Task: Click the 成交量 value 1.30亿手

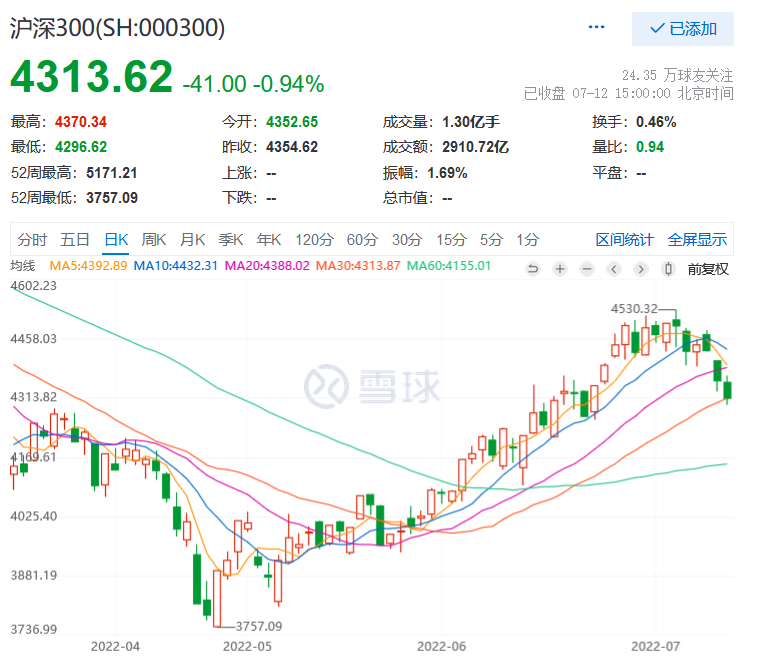Action: click(471, 122)
